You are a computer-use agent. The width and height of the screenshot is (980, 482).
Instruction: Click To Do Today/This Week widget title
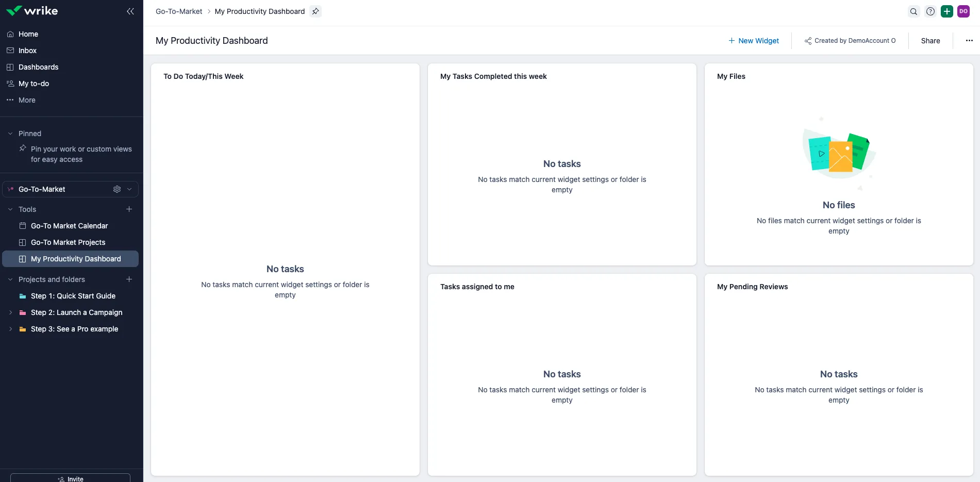[203, 76]
